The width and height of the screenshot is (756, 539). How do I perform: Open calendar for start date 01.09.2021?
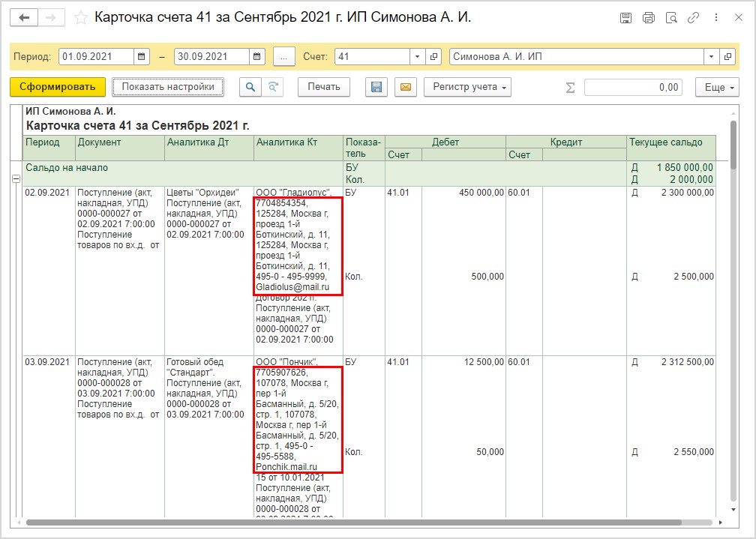point(141,56)
